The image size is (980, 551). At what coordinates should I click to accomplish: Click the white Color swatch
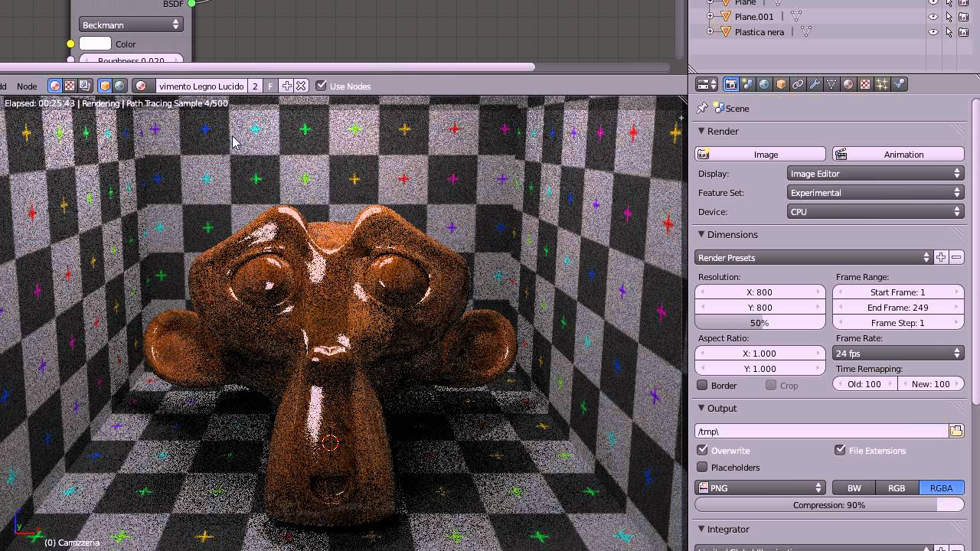[95, 44]
